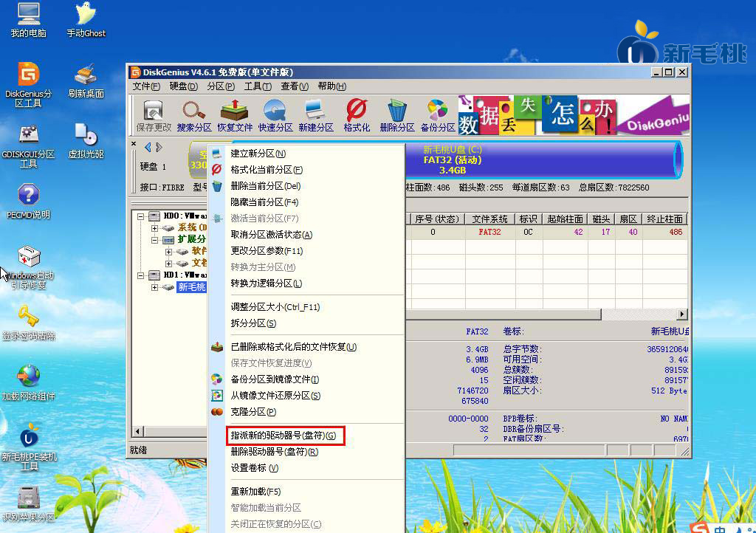Open the 识别苹果分区 desktop icon
This screenshot has height=533, width=756.
[x=29, y=504]
